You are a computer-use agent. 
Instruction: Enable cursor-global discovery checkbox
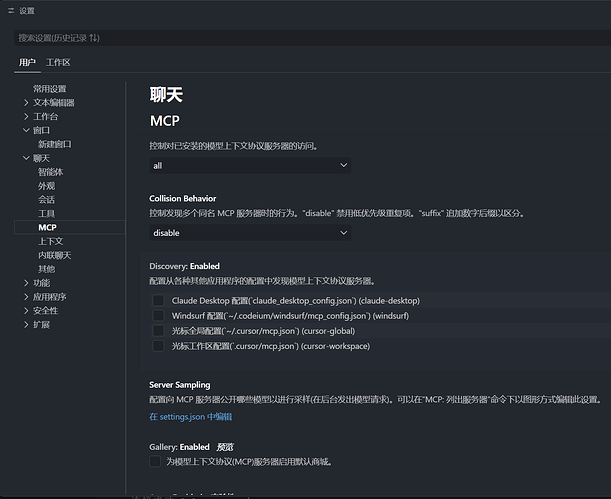158,331
